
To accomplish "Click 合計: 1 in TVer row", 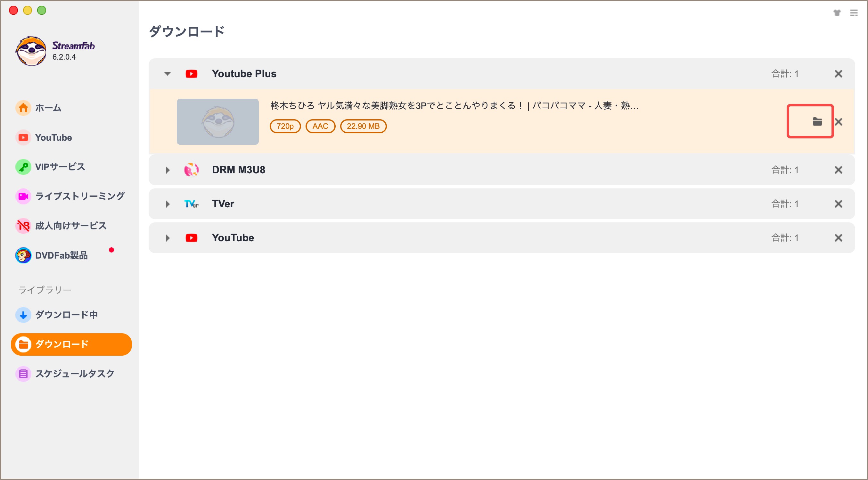I will [785, 204].
